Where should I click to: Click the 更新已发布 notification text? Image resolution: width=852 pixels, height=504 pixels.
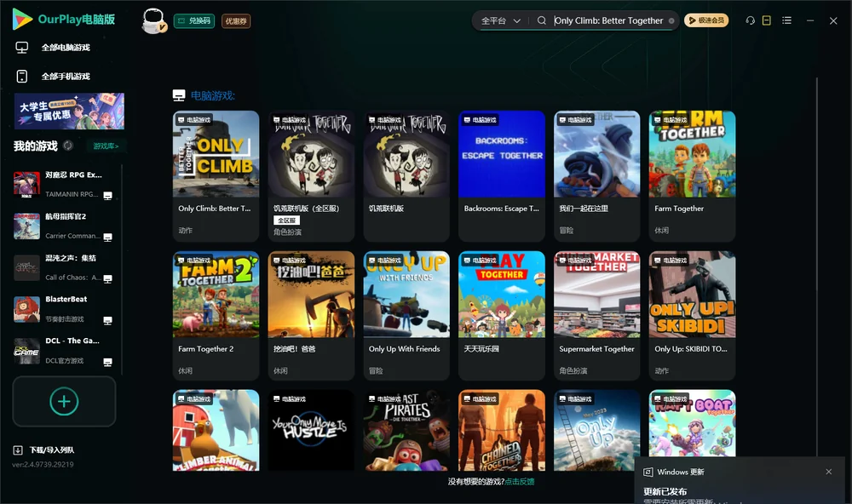[x=665, y=491]
